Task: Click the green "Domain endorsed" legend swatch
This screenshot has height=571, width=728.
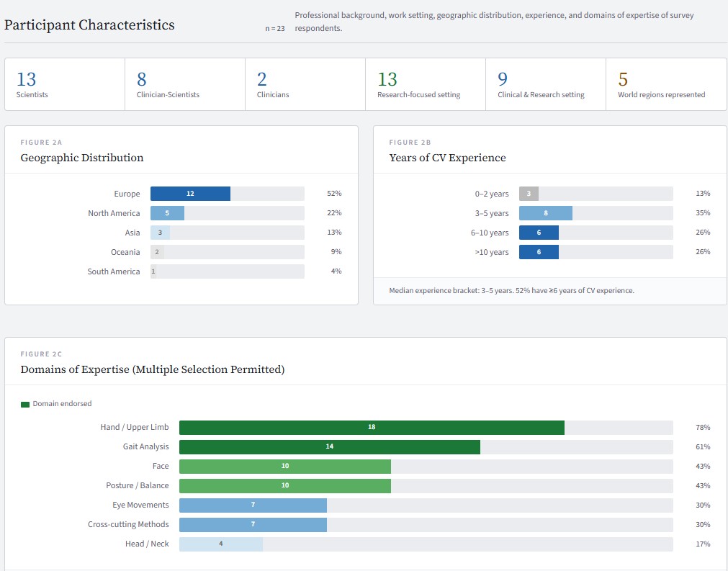Action: point(25,405)
